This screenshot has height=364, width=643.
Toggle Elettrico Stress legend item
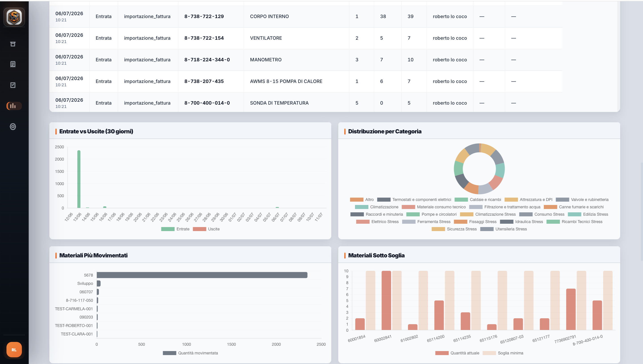coord(377,222)
